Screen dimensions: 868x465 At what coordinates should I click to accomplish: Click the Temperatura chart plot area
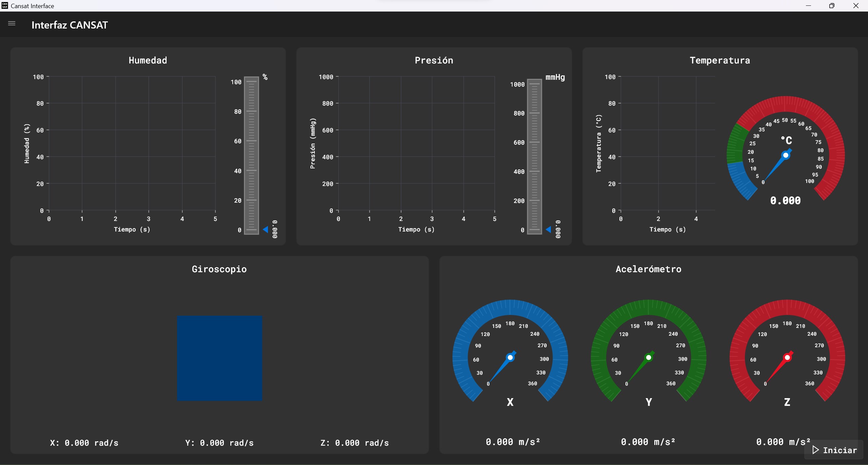point(667,143)
